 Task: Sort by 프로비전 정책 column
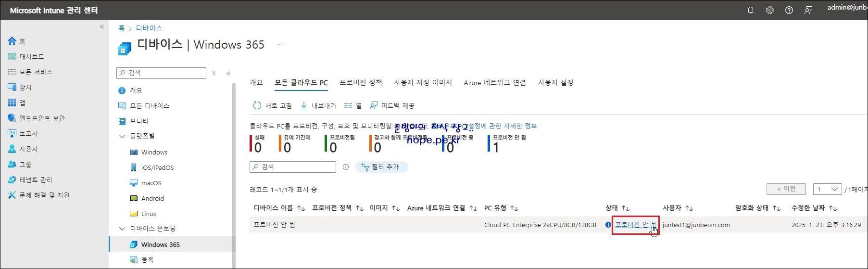(x=338, y=208)
